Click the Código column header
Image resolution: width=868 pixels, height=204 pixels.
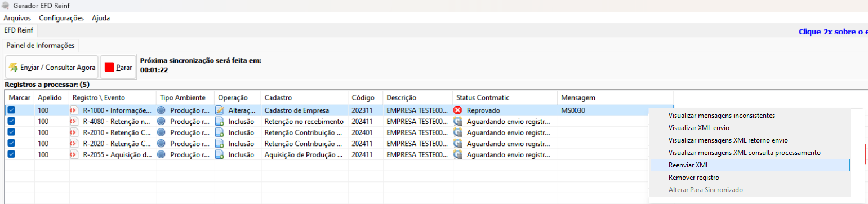[x=366, y=98]
